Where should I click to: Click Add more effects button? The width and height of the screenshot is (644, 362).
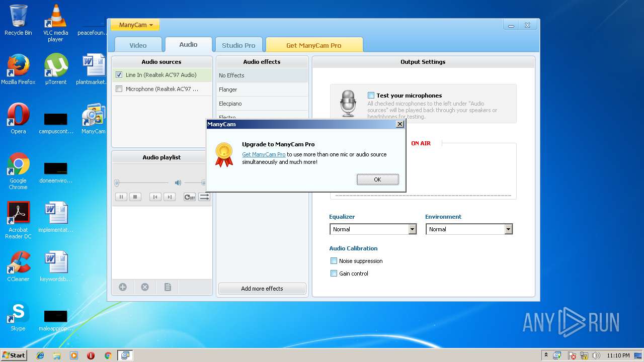pos(262,289)
